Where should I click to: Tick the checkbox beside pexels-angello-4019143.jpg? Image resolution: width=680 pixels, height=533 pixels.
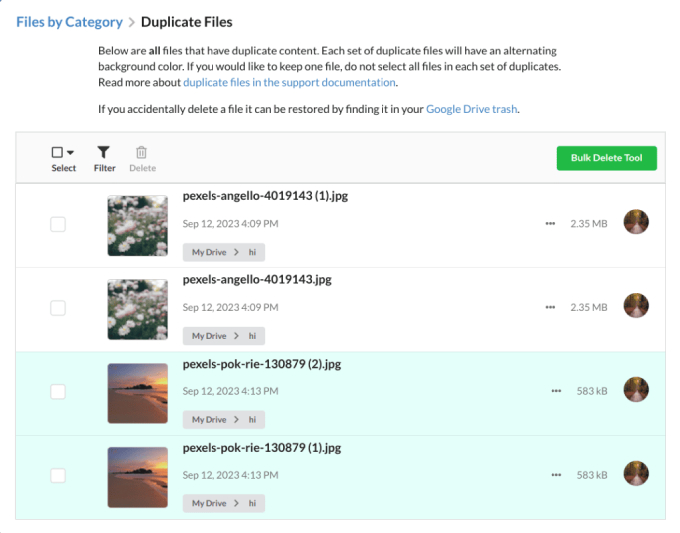58,308
